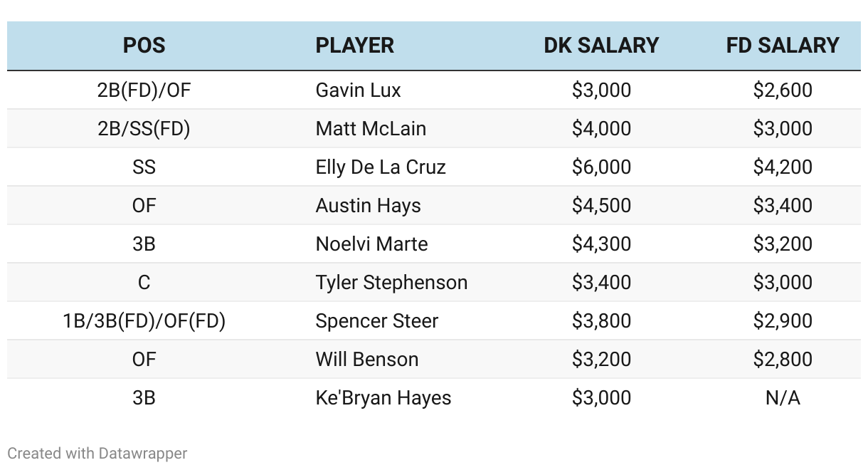Click the Elly De La Cruz name
Viewport: 868px width, 470px height.
tap(381, 167)
